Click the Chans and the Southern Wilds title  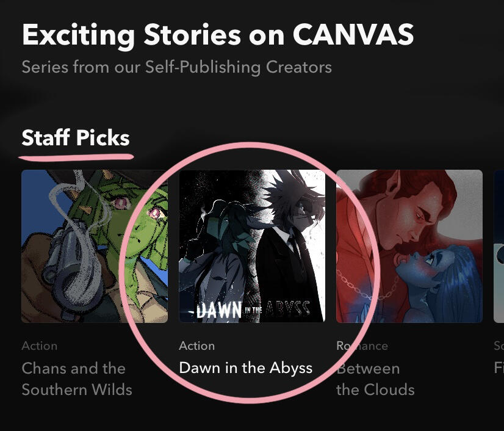click(x=77, y=378)
